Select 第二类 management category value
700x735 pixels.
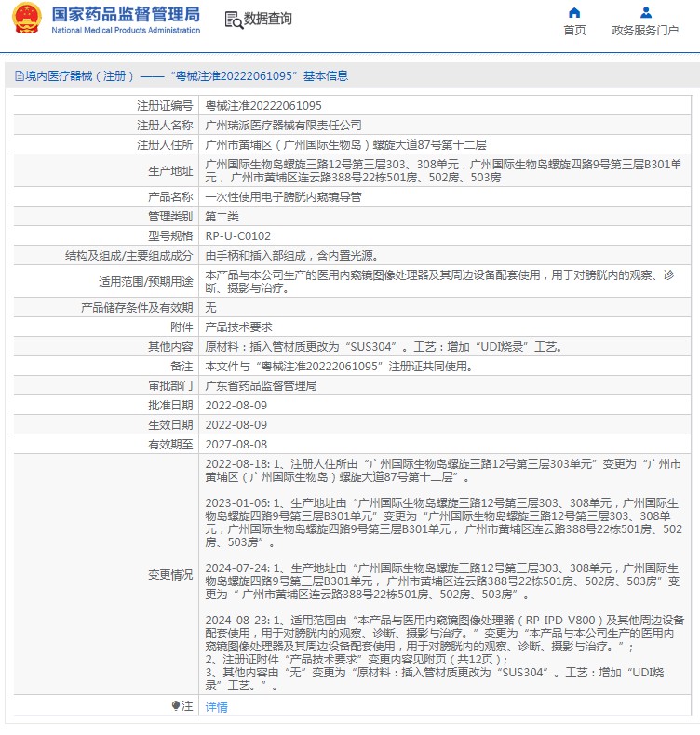pos(222,217)
